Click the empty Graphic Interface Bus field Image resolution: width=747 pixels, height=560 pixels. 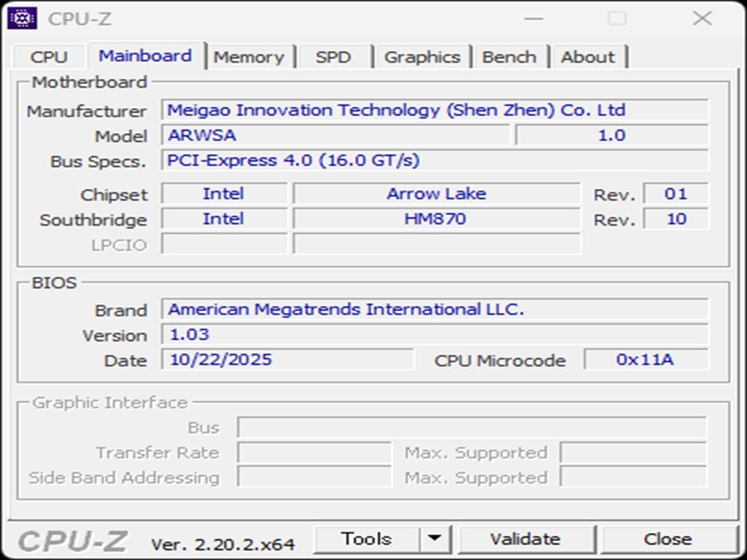(472, 427)
